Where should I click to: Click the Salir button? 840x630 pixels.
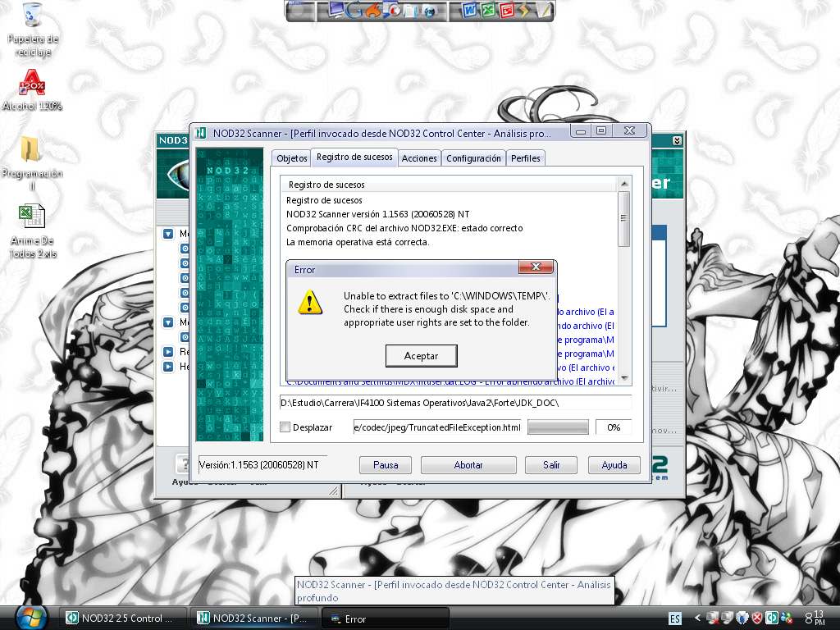coord(550,465)
